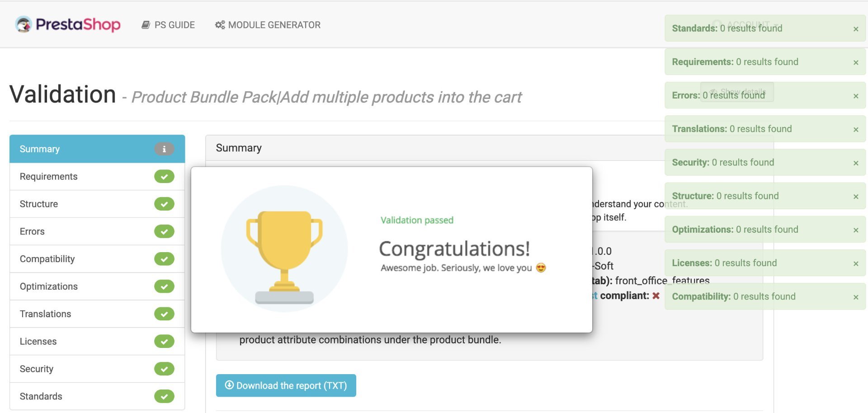Screen dimensions: 868x413
Task: Close the Errors results notification
Action: [x=856, y=96]
